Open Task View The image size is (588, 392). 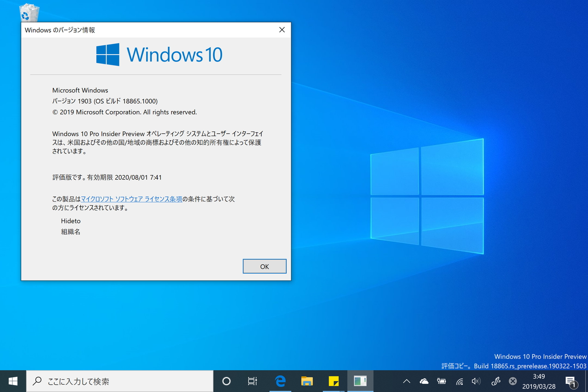(252, 381)
